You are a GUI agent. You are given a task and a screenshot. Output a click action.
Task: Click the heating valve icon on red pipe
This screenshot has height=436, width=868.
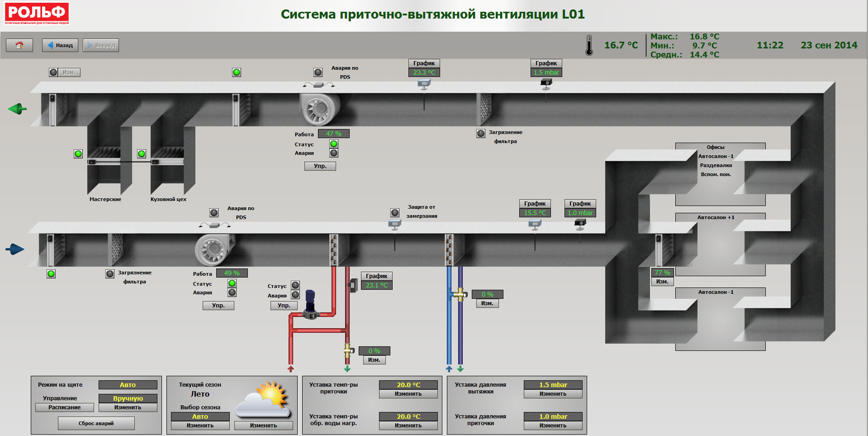[348, 350]
